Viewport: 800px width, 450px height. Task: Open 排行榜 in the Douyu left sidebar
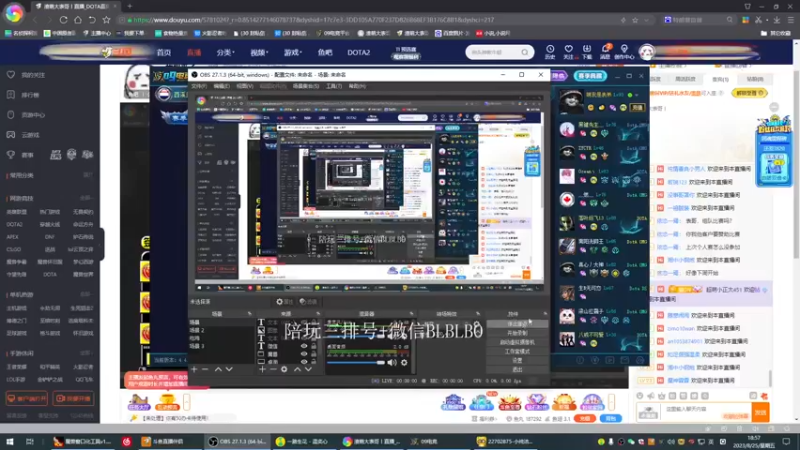24,95
